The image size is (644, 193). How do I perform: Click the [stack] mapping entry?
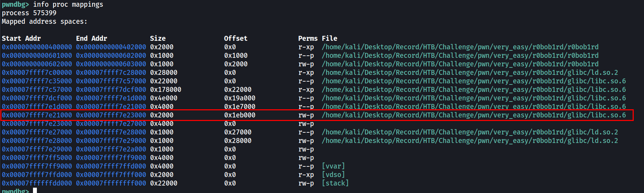(335, 183)
